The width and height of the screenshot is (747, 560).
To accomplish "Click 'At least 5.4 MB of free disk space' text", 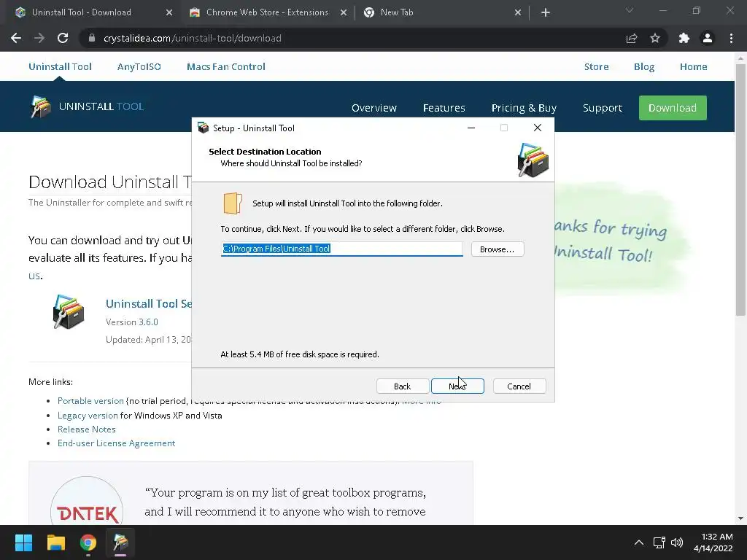I will 300,354.
